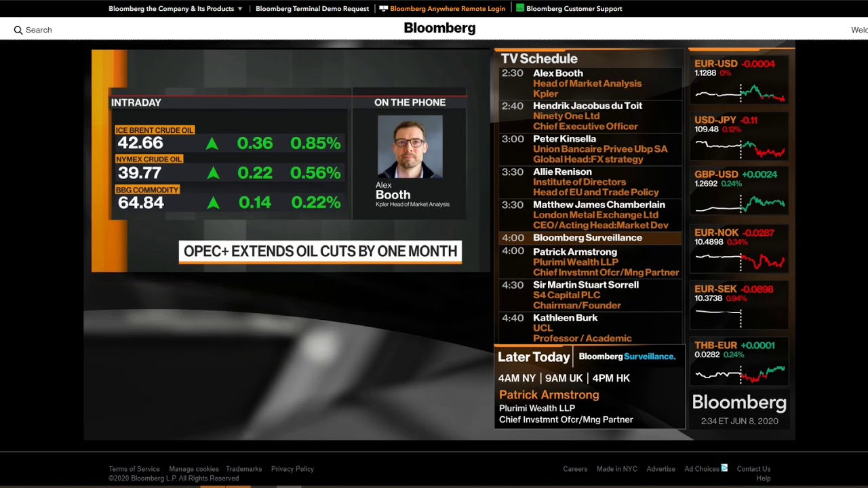Click Made in NYC footer link
The image size is (868, 488).
[x=617, y=469]
